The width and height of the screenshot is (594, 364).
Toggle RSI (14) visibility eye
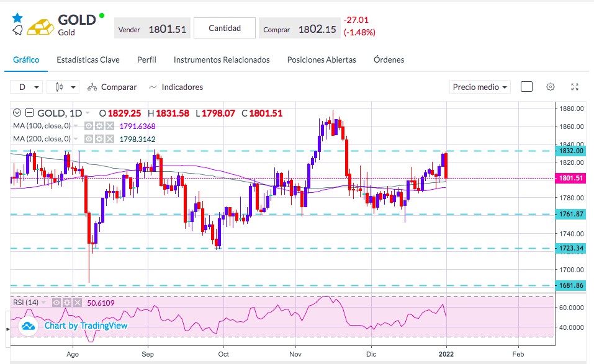56,303
